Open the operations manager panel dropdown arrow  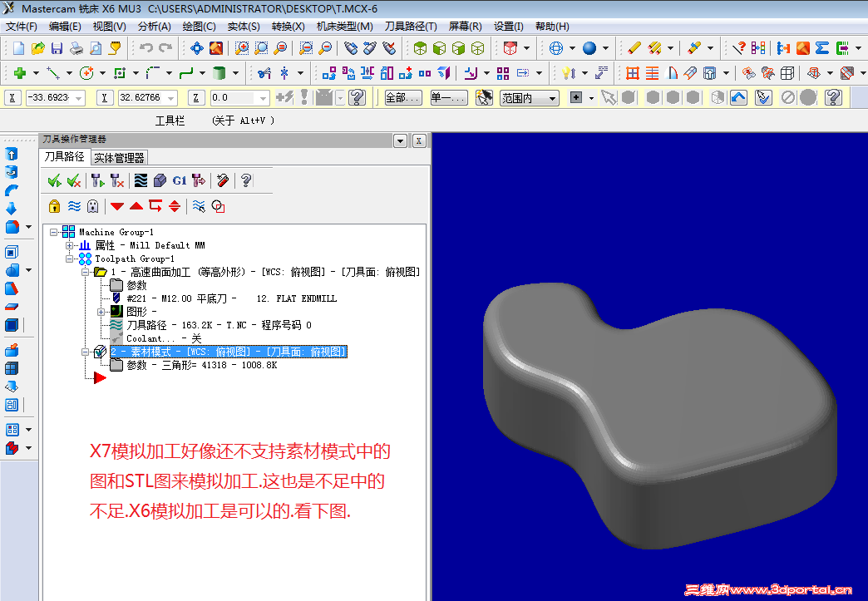400,140
